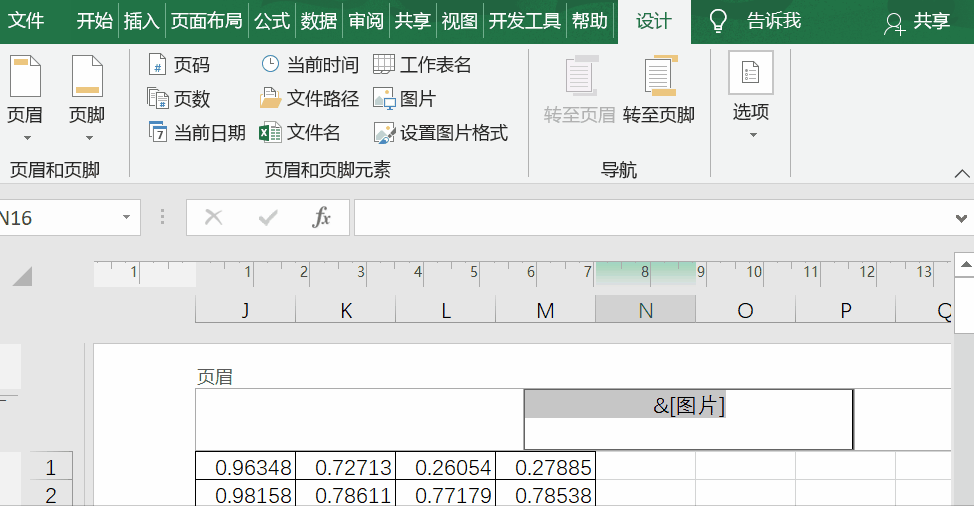
Task: Insert File Name (文件名) element
Action: coord(300,132)
